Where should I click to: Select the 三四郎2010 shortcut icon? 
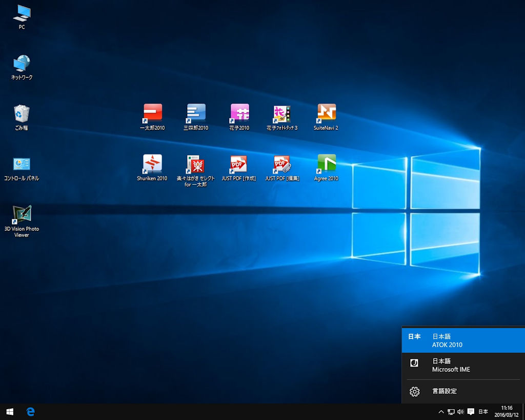tap(196, 117)
